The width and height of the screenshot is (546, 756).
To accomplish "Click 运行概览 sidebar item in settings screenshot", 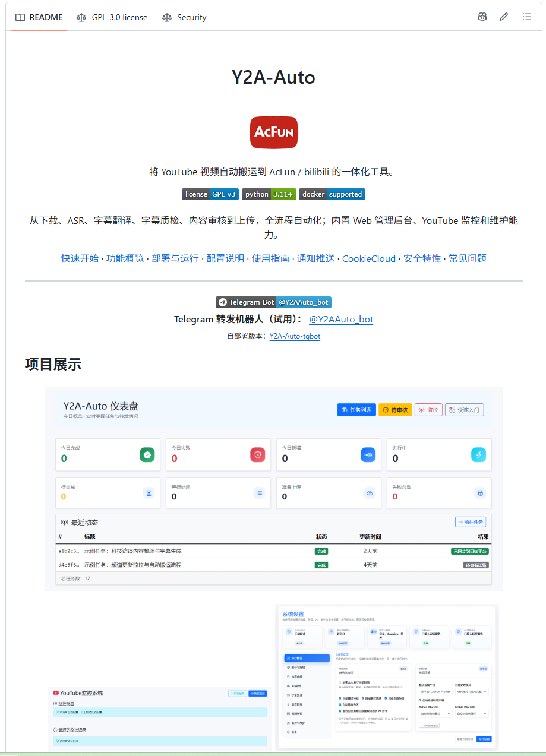I will [307, 658].
